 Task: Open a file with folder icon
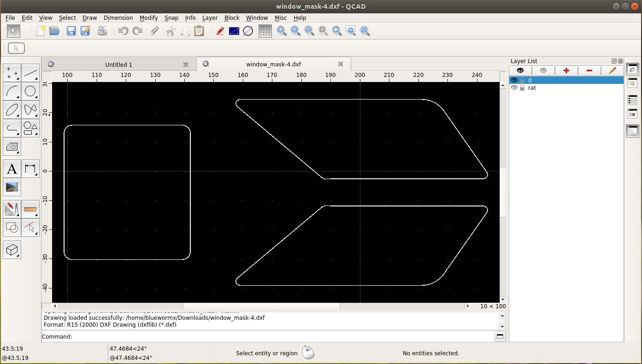click(x=54, y=31)
